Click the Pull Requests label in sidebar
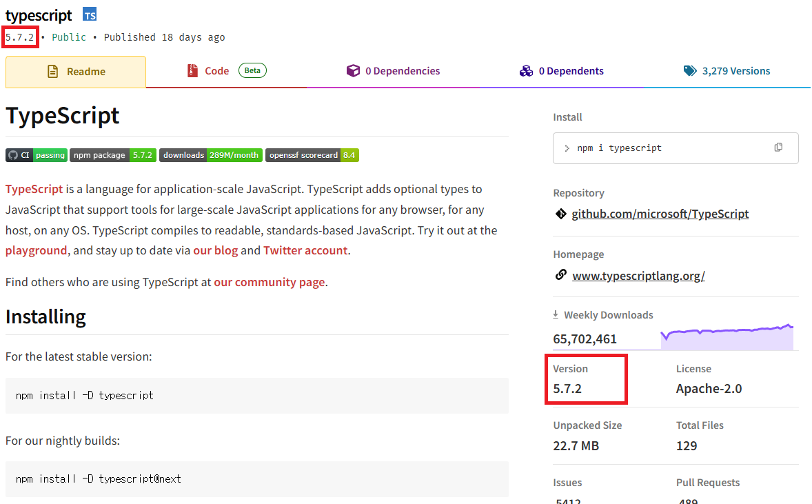 tap(708, 483)
